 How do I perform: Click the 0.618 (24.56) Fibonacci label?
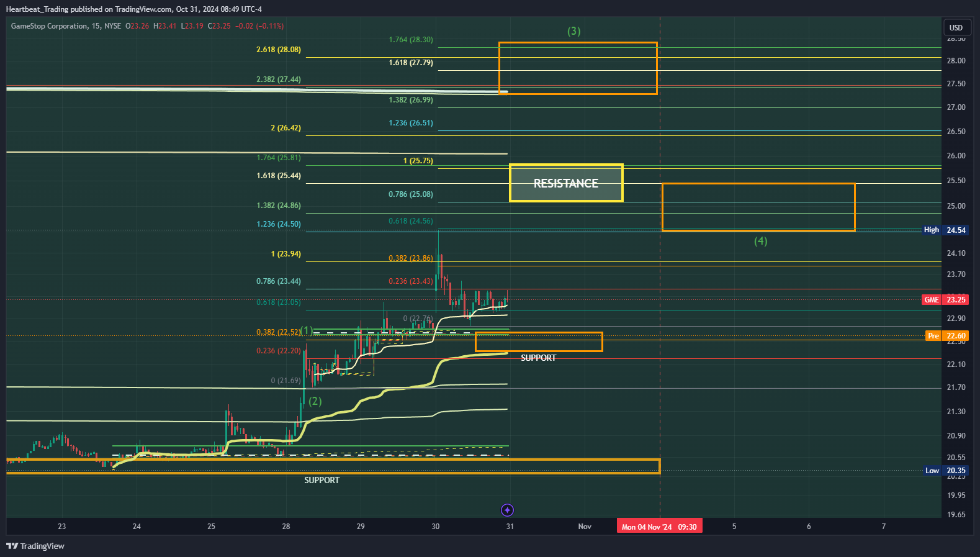coord(411,221)
